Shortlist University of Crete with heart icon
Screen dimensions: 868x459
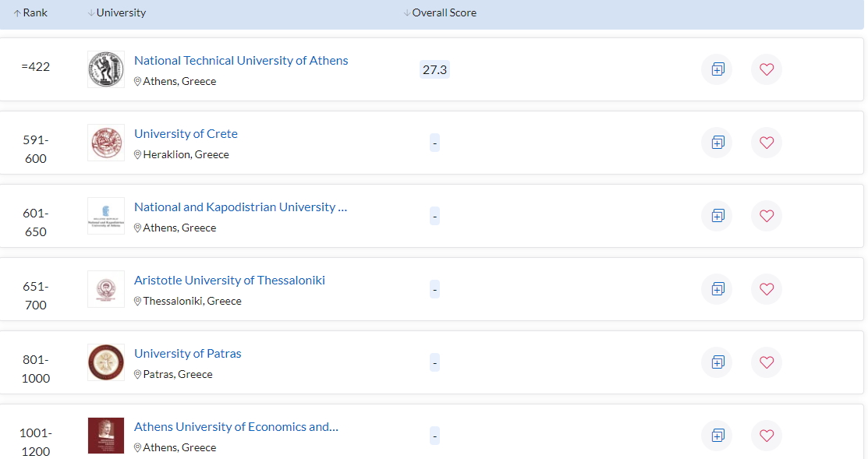766,143
